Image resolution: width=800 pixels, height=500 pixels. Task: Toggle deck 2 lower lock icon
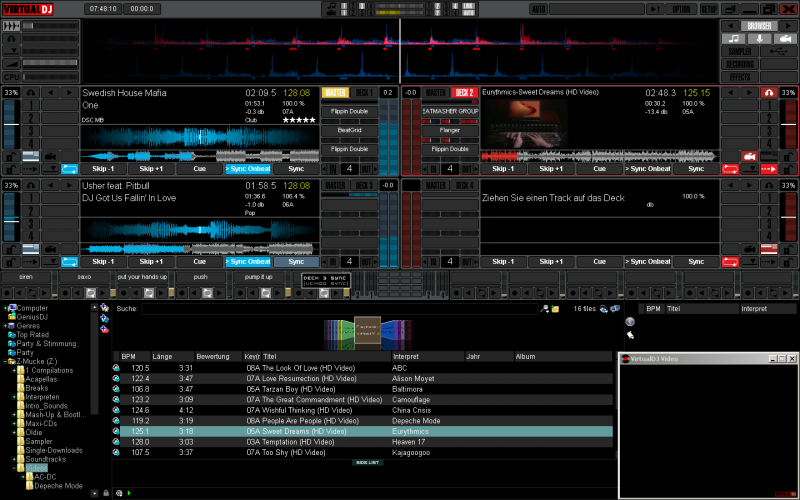[x=788, y=169]
